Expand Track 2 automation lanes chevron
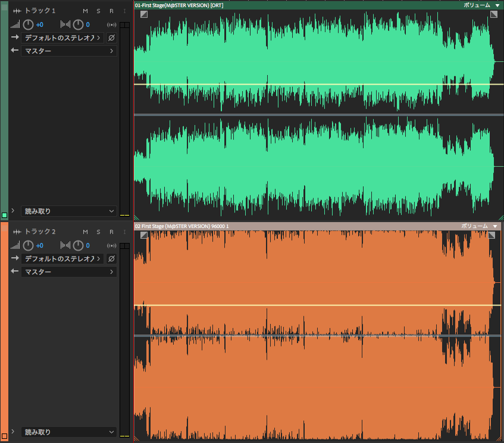Image resolution: width=504 pixels, height=443 pixels. coord(13,432)
